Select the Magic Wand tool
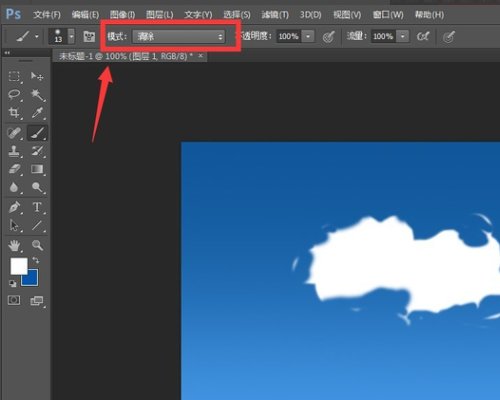Screen dimensions: 500x400 [37, 95]
